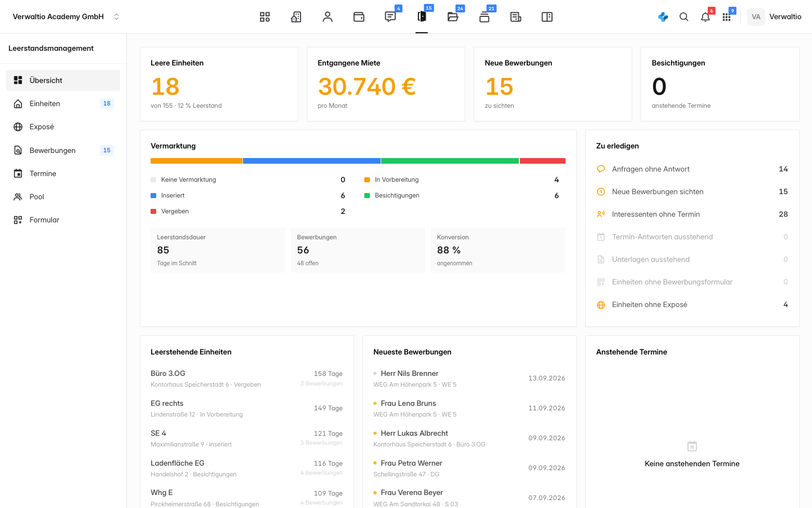Open messages icon with badge 4
This screenshot has height=508, width=812.
coord(390,17)
